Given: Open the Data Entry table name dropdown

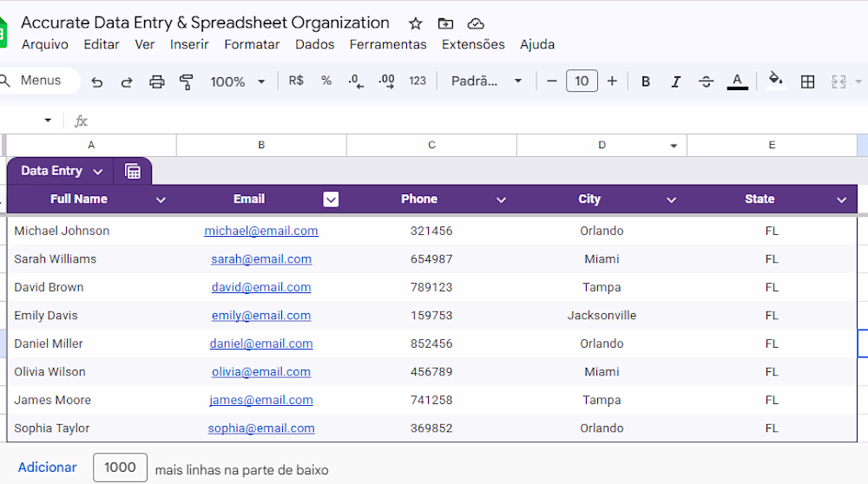Looking at the screenshot, I should (x=98, y=172).
